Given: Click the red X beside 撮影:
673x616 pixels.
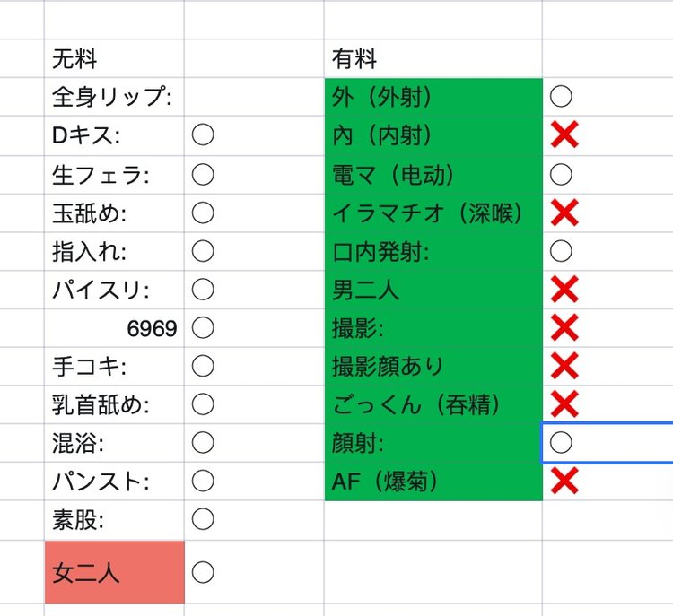Looking at the screenshot, I should [564, 328].
